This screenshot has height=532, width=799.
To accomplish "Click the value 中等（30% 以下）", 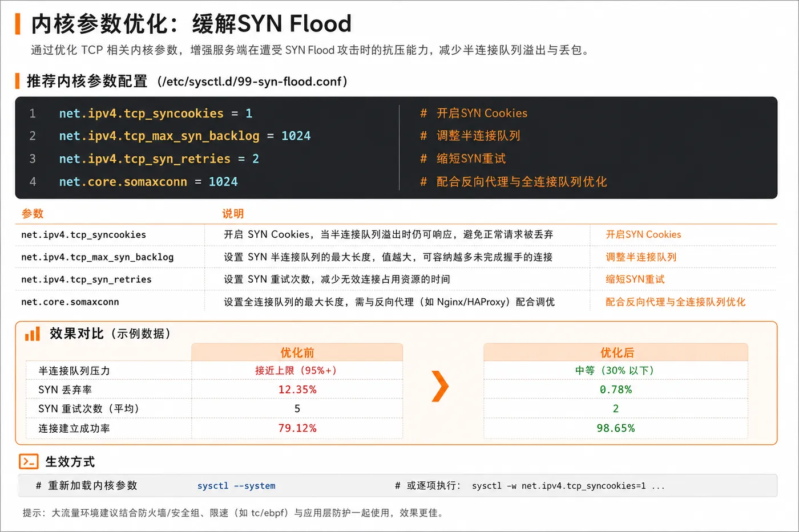I will 615,371.
